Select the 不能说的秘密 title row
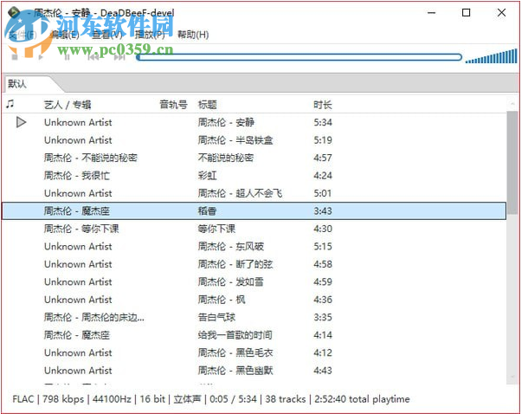The image size is (528, 420). click(x=226, y=159)
